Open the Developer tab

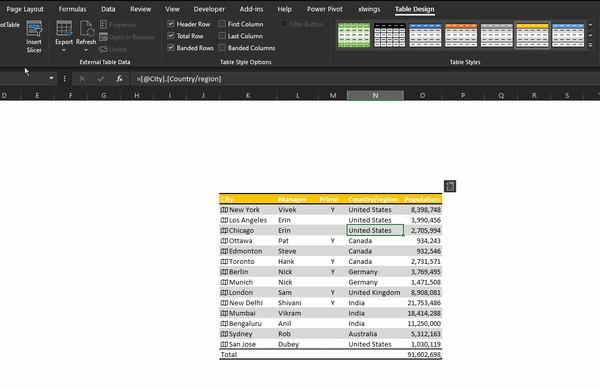(209, 9)
